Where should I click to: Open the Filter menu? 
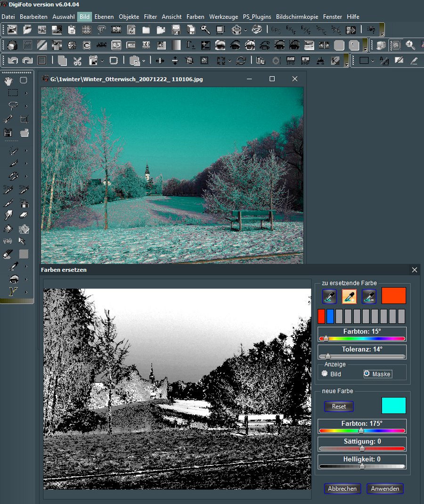click(x=150, y=17)
